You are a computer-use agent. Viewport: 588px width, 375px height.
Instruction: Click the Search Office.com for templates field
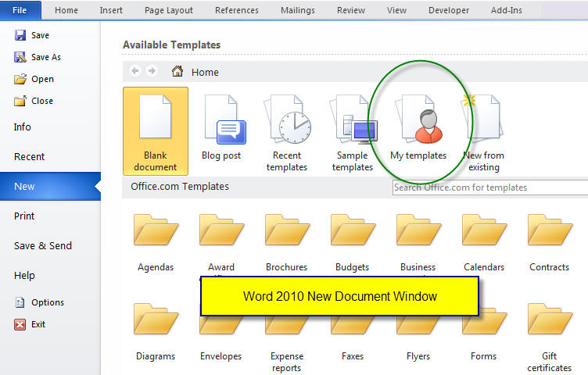coord(490,187)
